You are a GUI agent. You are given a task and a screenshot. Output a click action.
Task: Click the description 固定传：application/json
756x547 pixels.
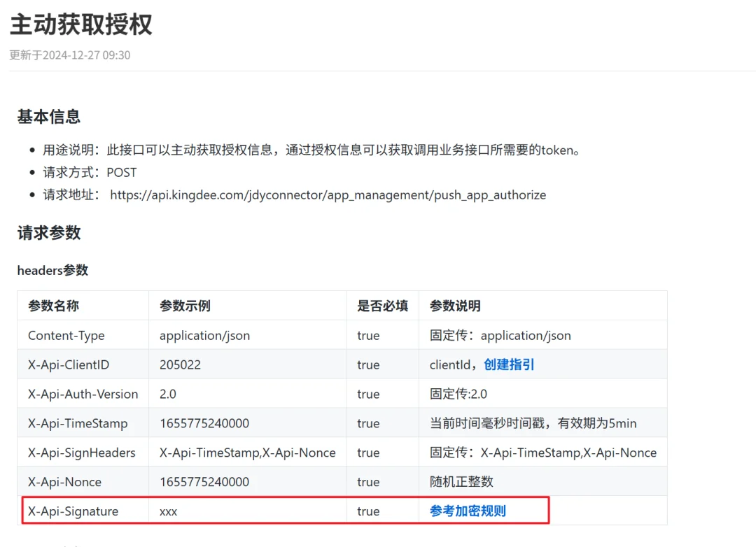pos(500,336)
